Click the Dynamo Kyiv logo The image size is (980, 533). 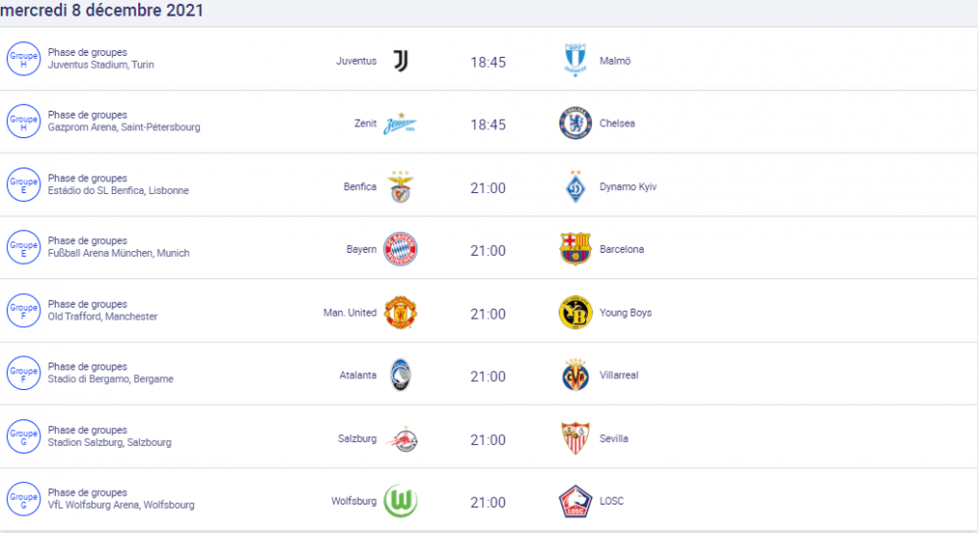[x=575, y=187]
